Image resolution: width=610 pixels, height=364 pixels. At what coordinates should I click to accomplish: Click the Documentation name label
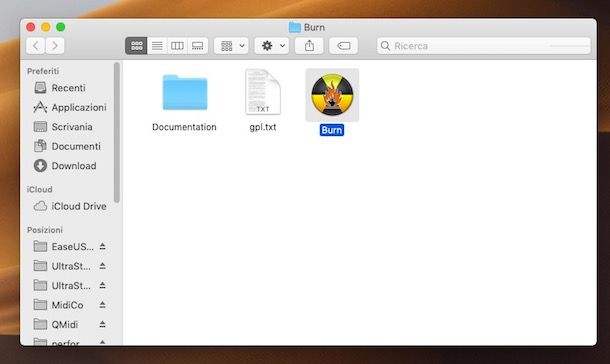(184, 127)
